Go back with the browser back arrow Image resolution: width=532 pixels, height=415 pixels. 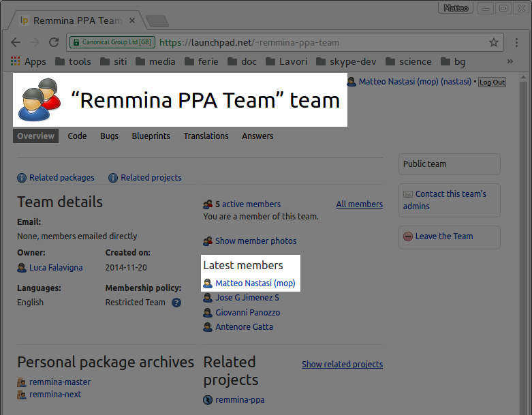tap(16, 42)
